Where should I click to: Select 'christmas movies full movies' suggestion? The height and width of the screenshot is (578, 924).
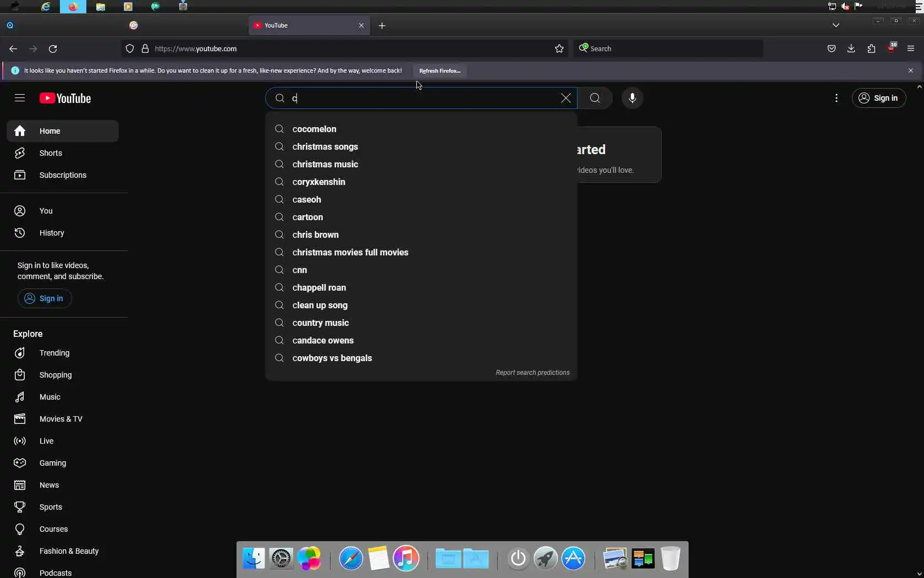click(x=421, y=252)
